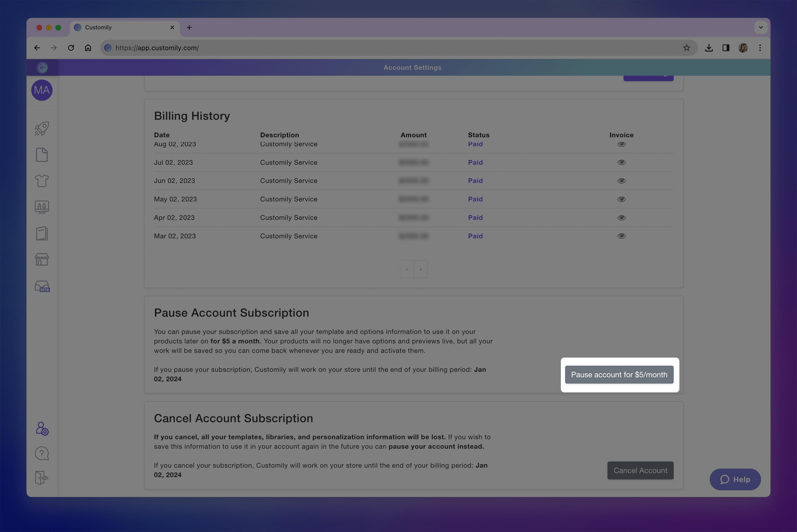Select the May 02, 2023 date cell
This screenshot has height=532, width=797.
pos(175,199)
